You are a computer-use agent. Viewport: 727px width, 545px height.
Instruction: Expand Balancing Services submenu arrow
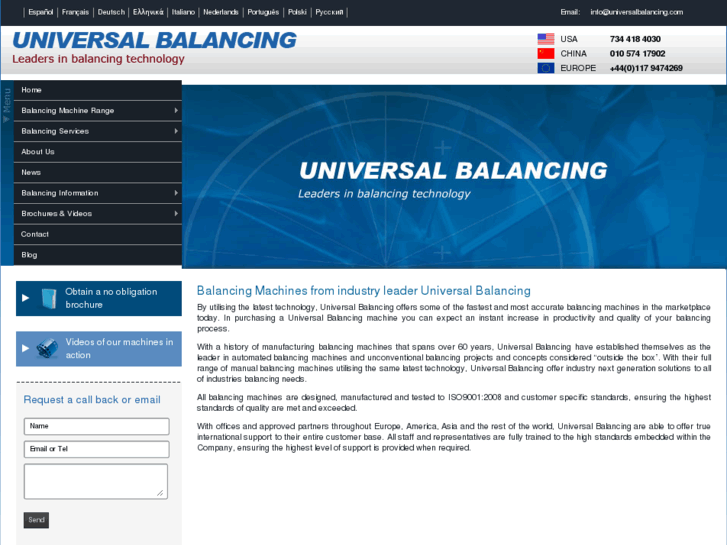[x=176, y=131]
